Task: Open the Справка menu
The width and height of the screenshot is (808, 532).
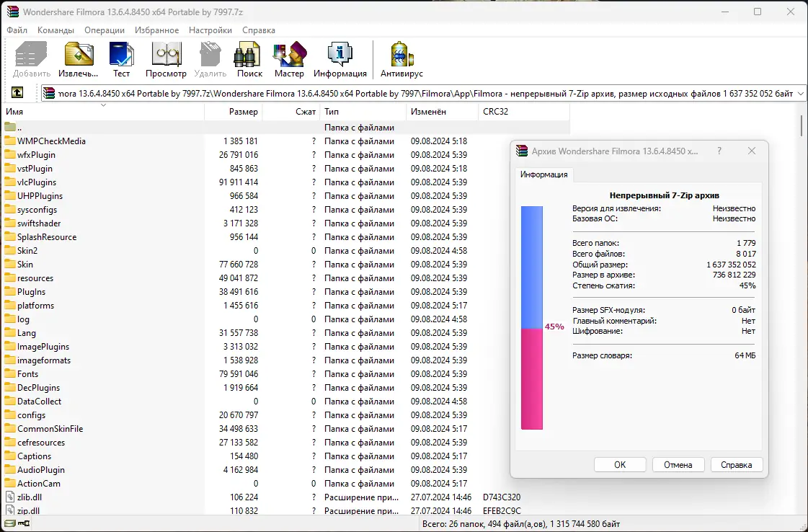Action: coord(259,30)
